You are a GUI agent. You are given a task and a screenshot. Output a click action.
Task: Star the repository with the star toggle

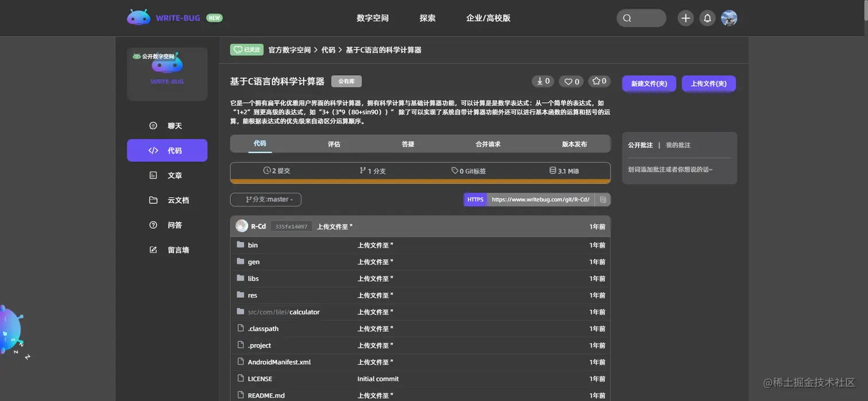pos(599,81)
